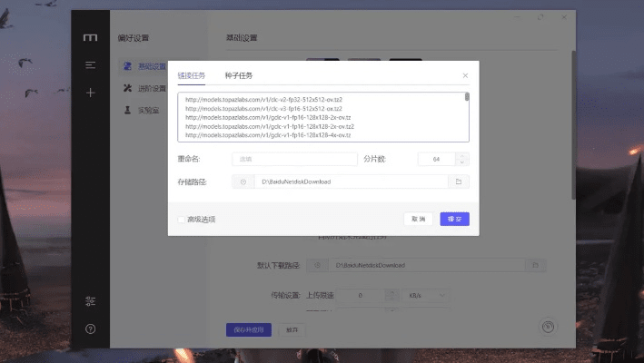Click folder browse icon in dialog 存储路径
This screenshot has width=644, height=363.
pyautogui.click(x=459, y=181)
